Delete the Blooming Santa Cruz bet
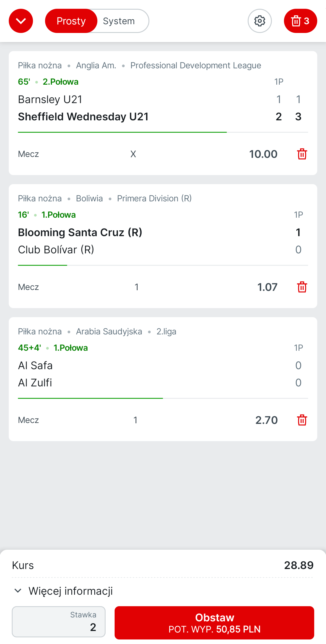This screenshot has height=644, width=326. point(302,287)
